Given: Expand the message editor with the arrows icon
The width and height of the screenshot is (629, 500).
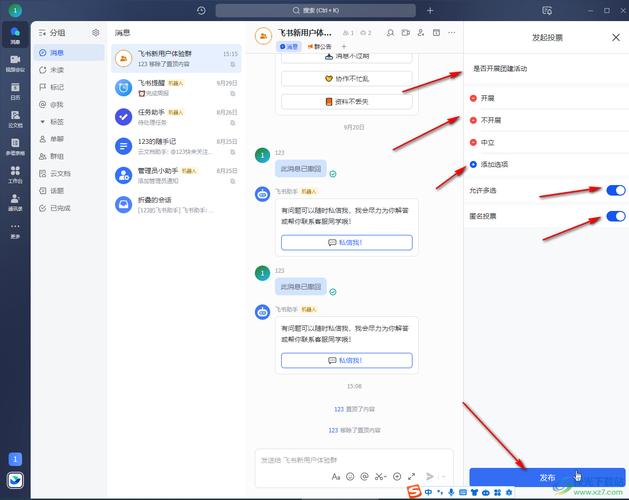Looking at the screenshot, I should click(412, 476).
